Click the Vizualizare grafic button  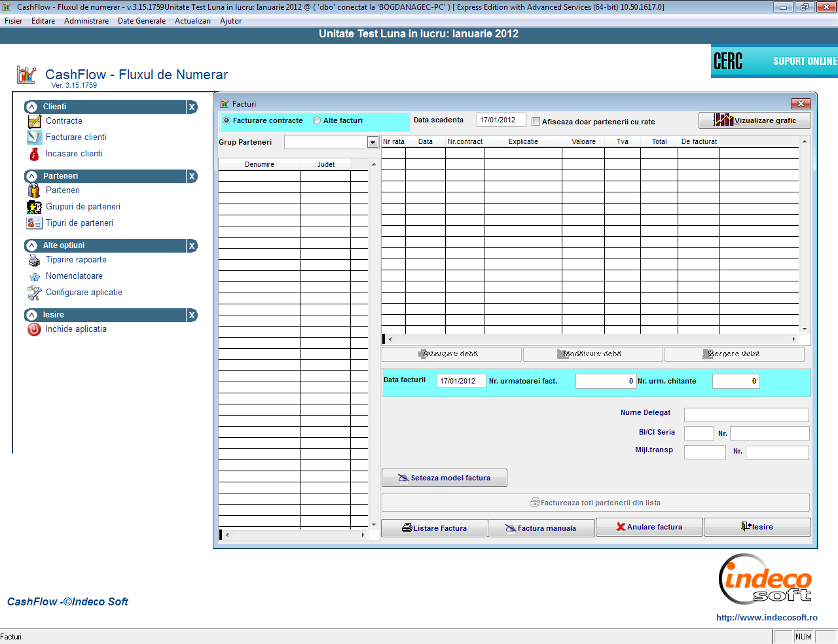754,120
